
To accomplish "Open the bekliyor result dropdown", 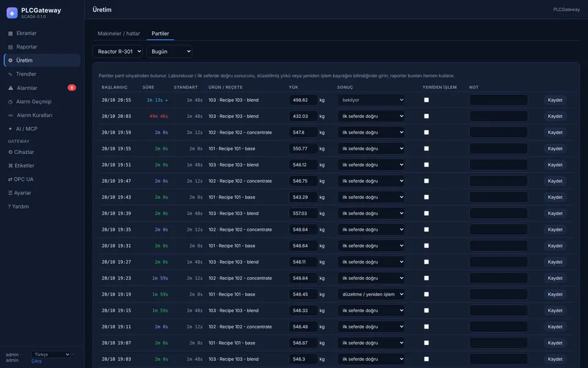I will (371, 100).
